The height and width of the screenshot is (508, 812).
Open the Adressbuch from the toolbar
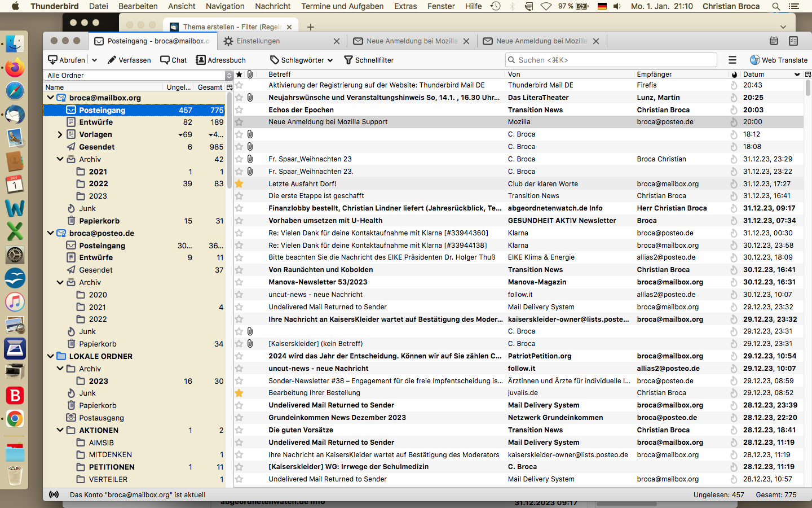220,60
